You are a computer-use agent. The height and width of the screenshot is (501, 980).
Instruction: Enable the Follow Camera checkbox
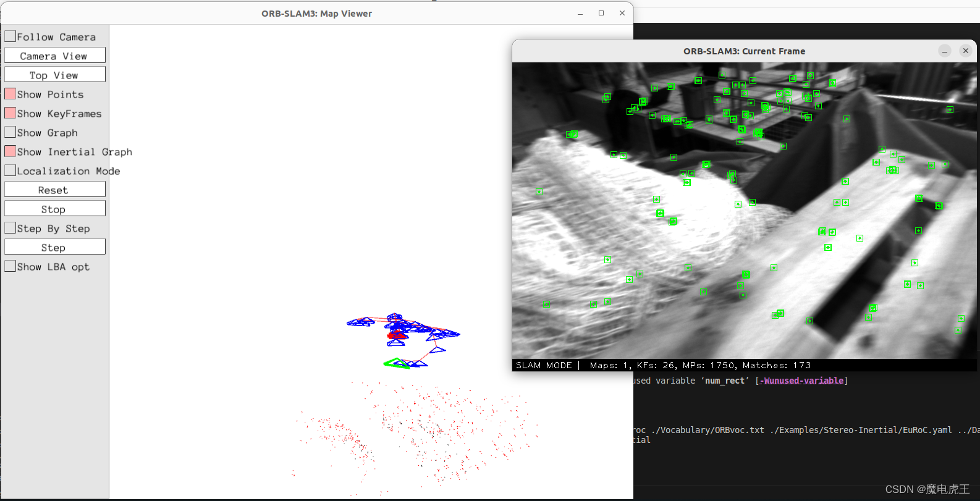(11, 36)
